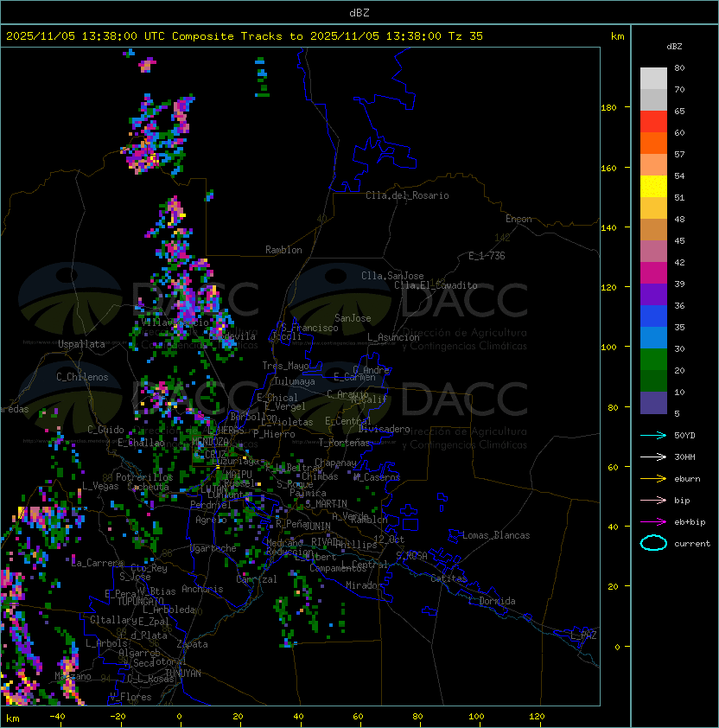
Task: Click the C_Chilenos place label
Action: click(x=82, y=377)
